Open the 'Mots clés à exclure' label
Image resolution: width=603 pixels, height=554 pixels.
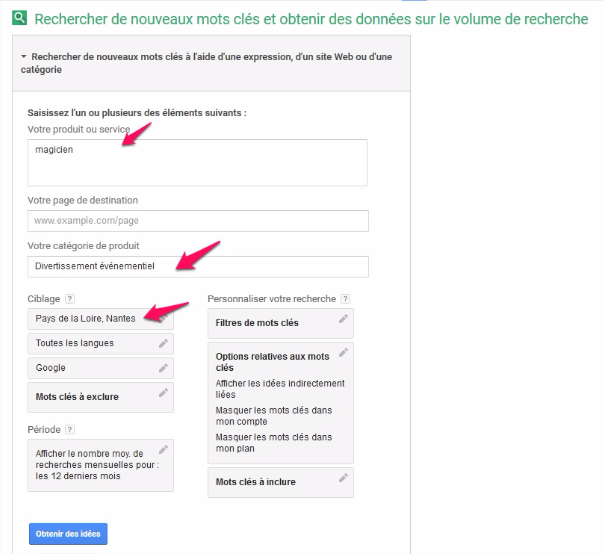[77, 397]
